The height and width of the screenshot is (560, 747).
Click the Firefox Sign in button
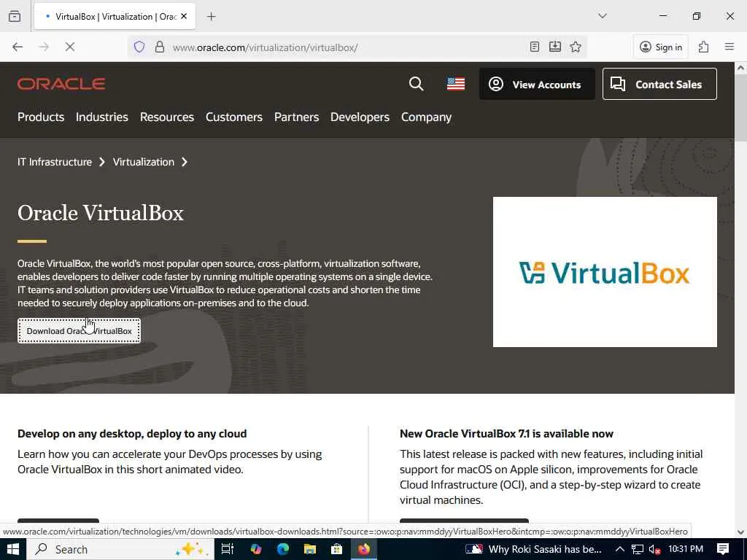pyautogui.click(x=661, y=47)
